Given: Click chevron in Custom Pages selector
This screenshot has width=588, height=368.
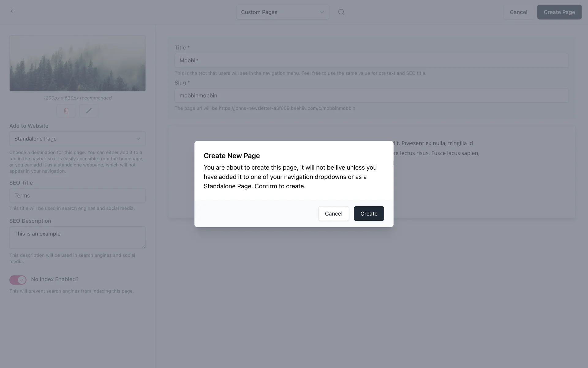Looking at the screenshot, I should [322, 12].
